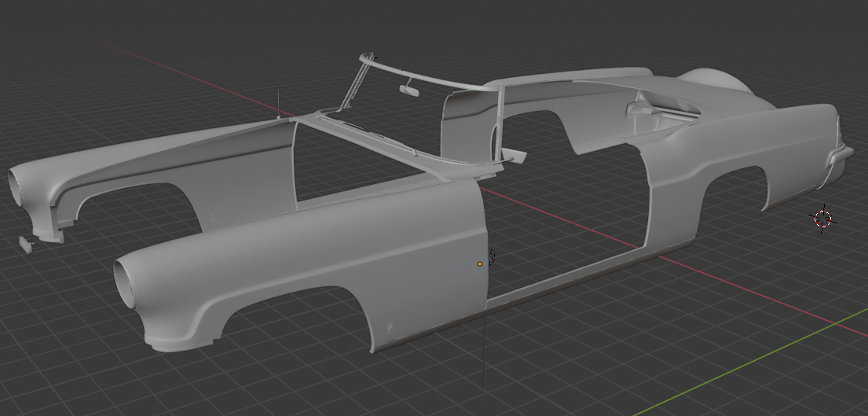Select the small detached block beside the far fender
This screenshot has height=416, width=868.
(x=27, y=244)
